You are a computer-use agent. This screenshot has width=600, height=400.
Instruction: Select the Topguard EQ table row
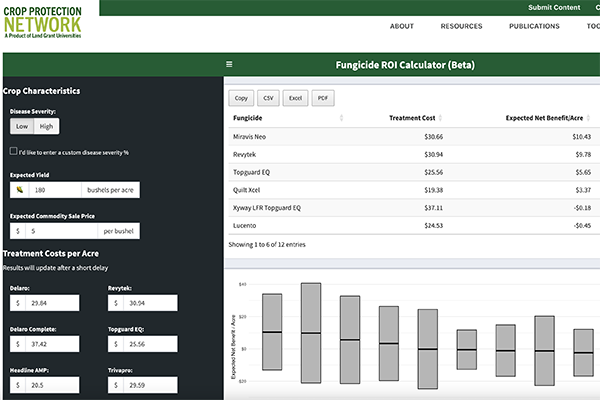(414, 172)
